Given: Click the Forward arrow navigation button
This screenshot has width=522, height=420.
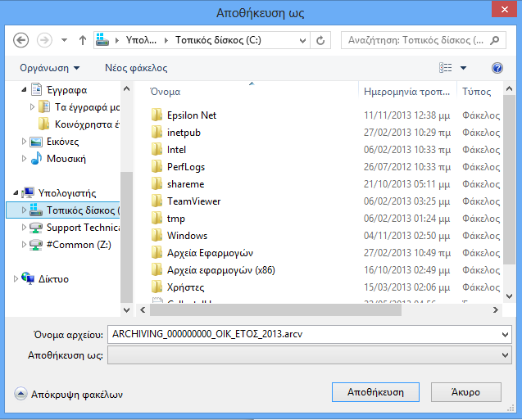Looking at the screenshot, I should coord(44,40).
